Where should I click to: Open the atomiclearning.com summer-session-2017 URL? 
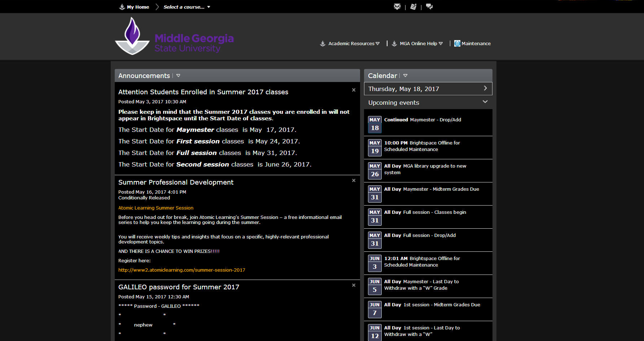[x=181, y=270]
